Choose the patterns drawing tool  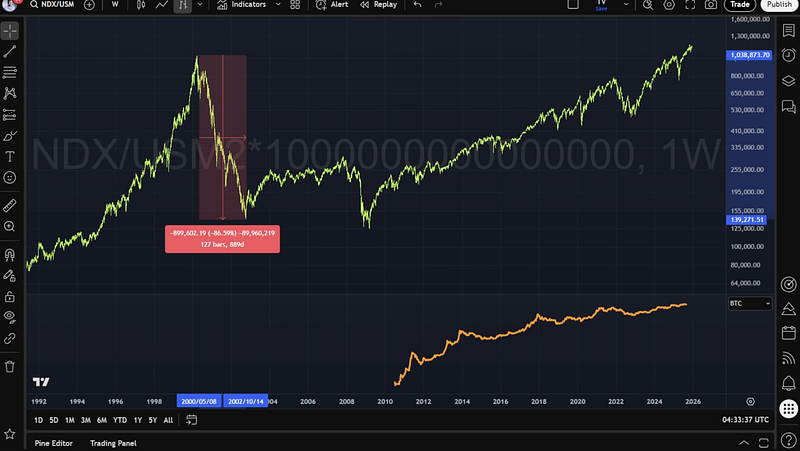(10, 93)
